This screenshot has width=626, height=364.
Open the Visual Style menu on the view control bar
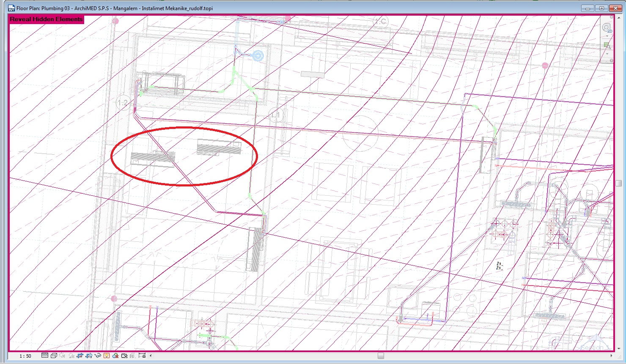pos(54,356)
